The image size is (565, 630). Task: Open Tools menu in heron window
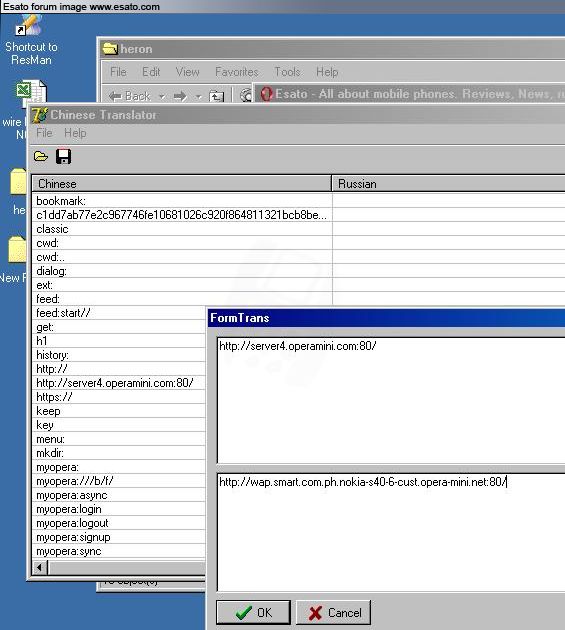[287, 72]
